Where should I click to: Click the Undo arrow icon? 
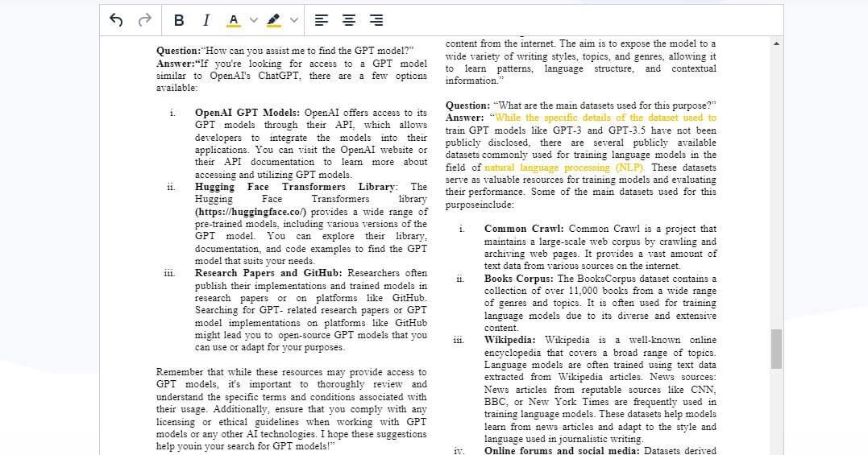tap(116, 20)
